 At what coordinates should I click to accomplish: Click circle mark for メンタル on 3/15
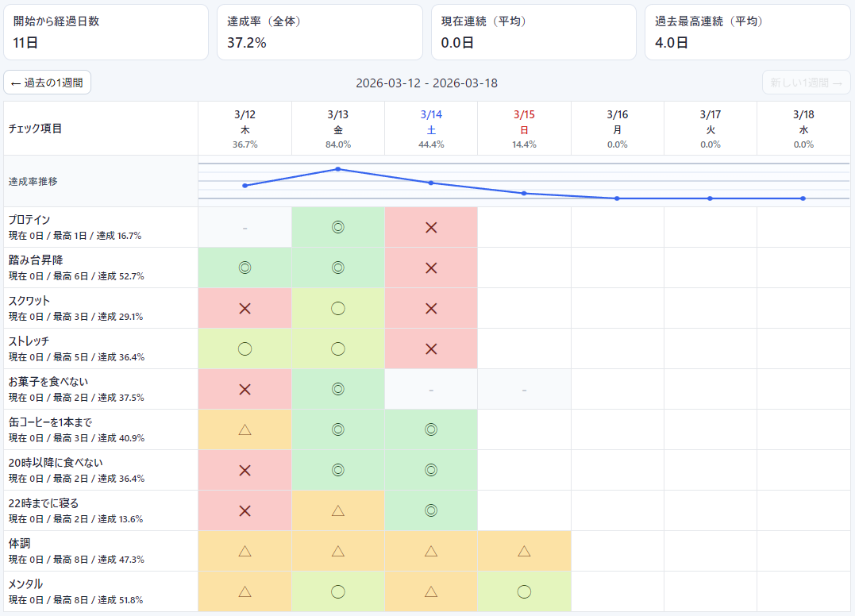point(524,591)
